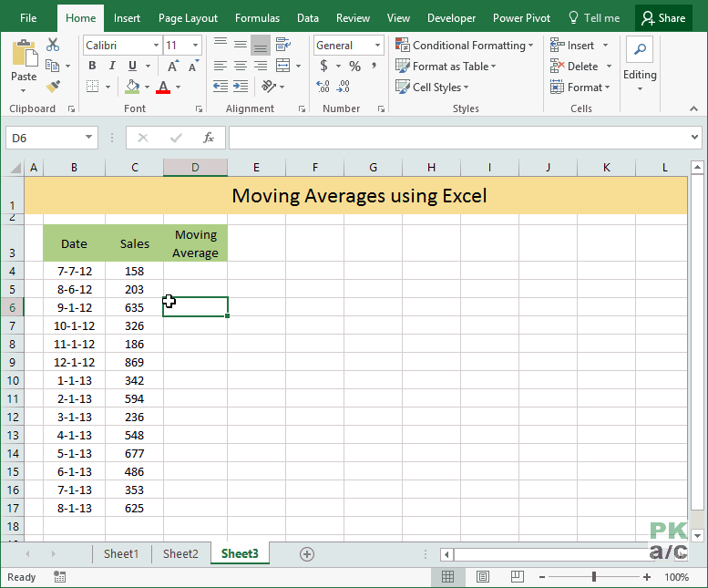Click Increase Decimal icon
708x588 pixels.
(323, 87)
